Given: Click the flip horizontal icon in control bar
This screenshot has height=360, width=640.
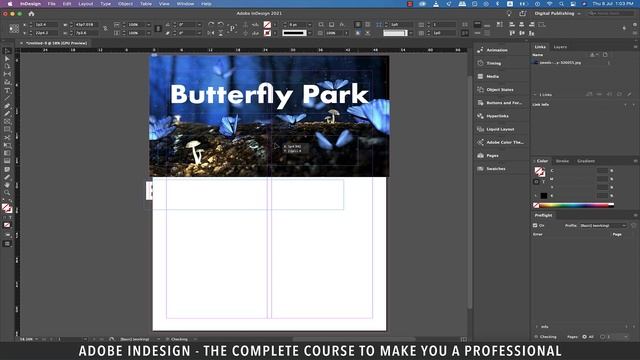Looking at the screenshot, I should pyautogui.click(x=211, y=33).
